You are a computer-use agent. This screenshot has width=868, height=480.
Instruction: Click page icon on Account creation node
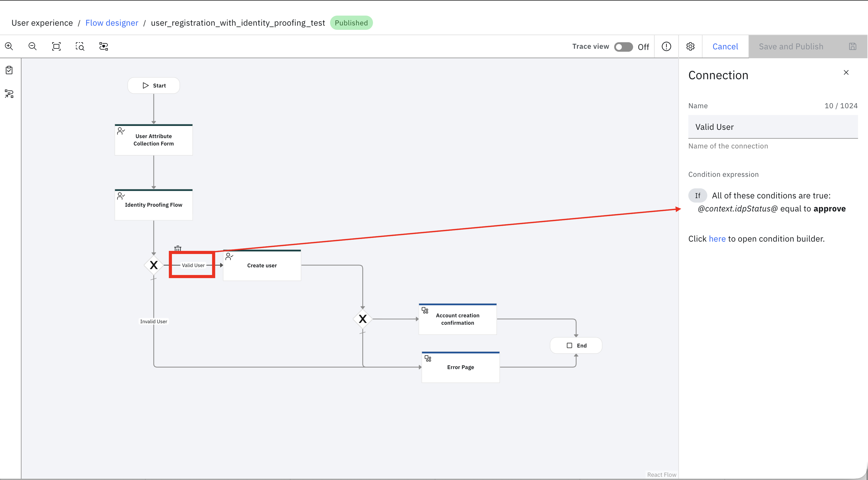[x=425, y=310]
